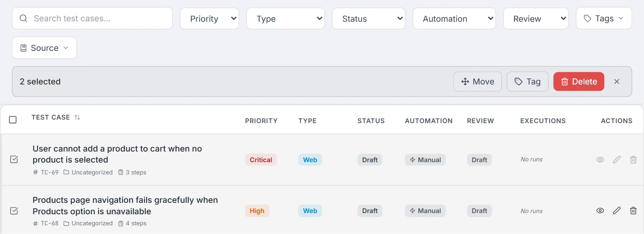
Task: Click Uncategorized folder label for TC-69
Action: [92, 172]
